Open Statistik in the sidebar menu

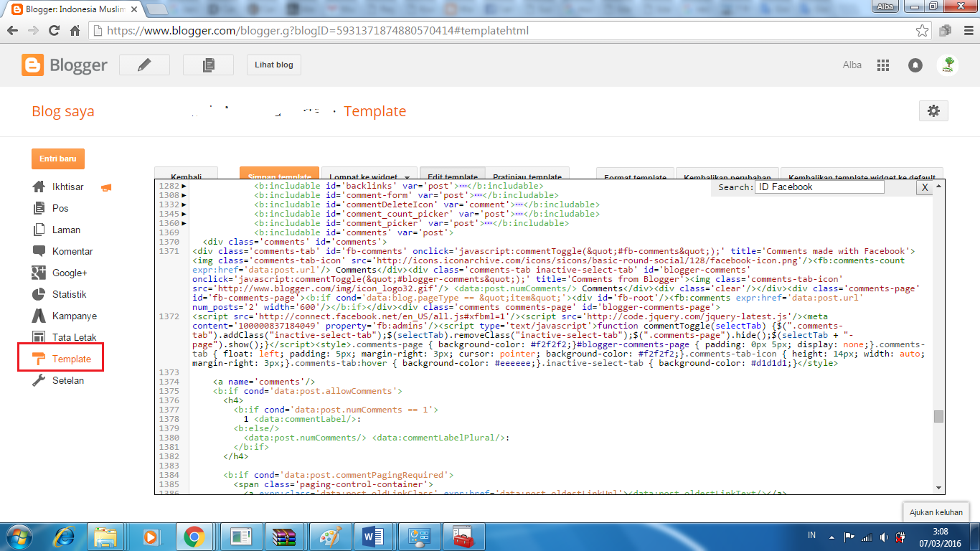coord(69,294)
